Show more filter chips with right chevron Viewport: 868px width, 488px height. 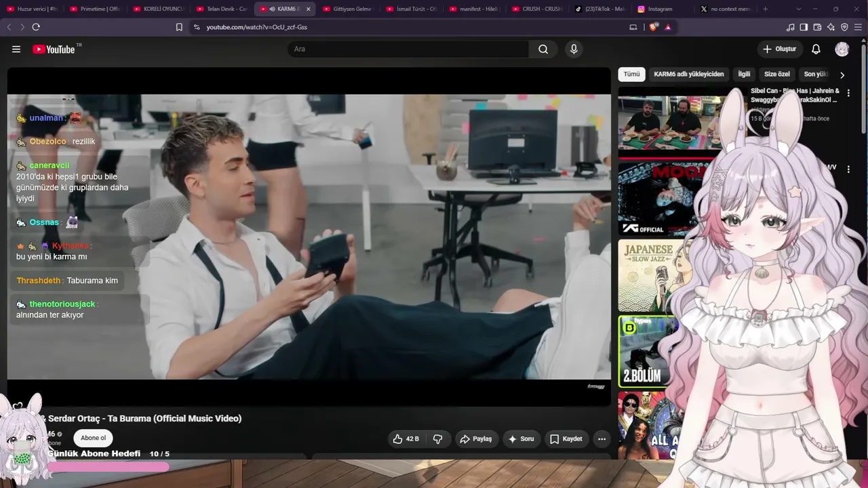coord(842,75)
